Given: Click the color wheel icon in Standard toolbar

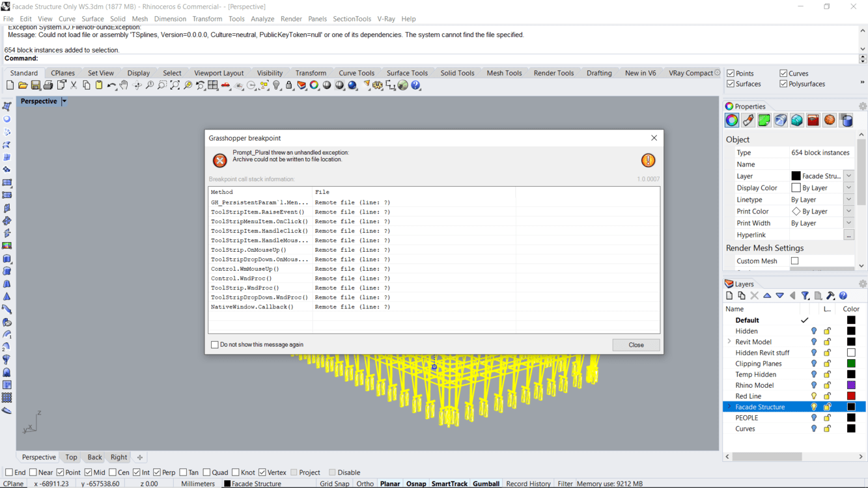Looking at the screenshot, I should click(315, 85).
